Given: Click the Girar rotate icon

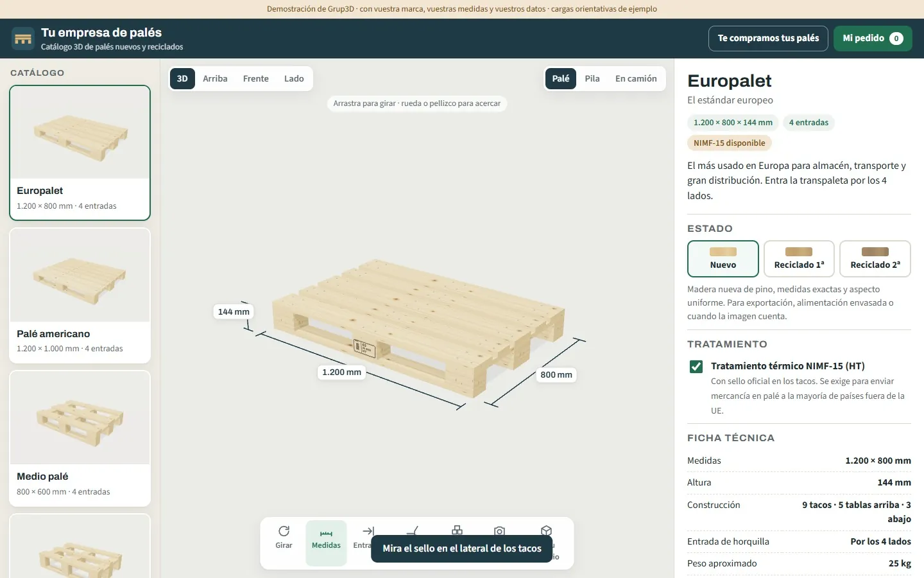Looking at the screenshot, I should (x=284, y=531).
